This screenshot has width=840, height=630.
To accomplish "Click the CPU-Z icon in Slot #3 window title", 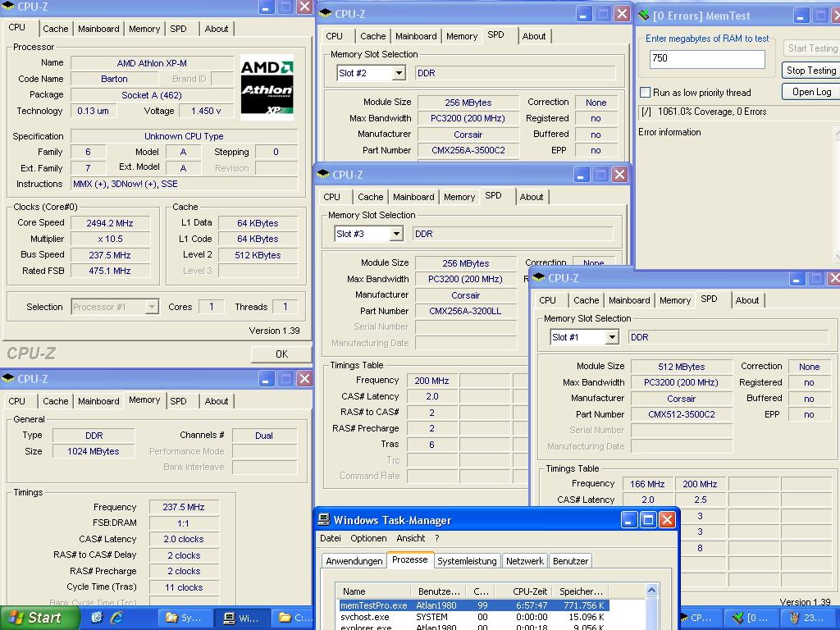I will [x=323, y=174].
